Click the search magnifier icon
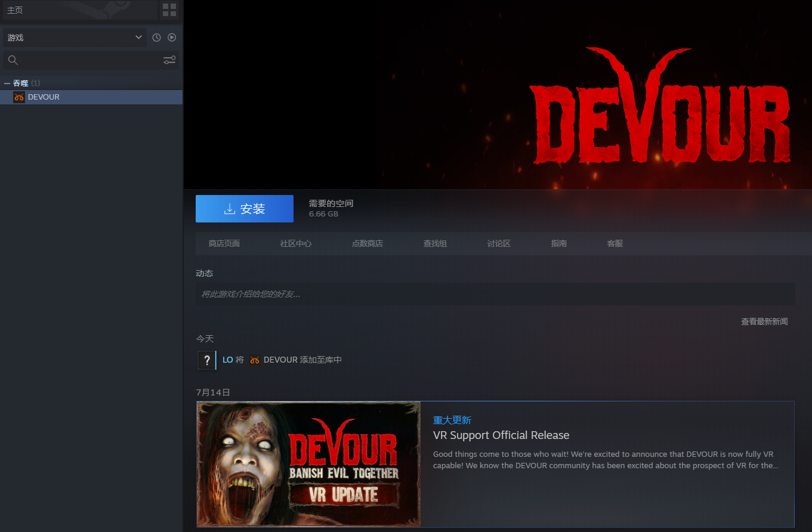 click(13, 60)
